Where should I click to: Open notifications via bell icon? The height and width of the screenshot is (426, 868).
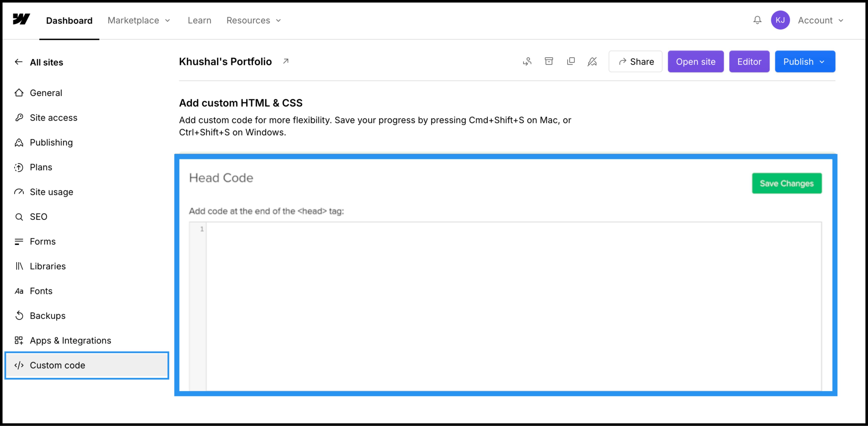tap(757, 20)
